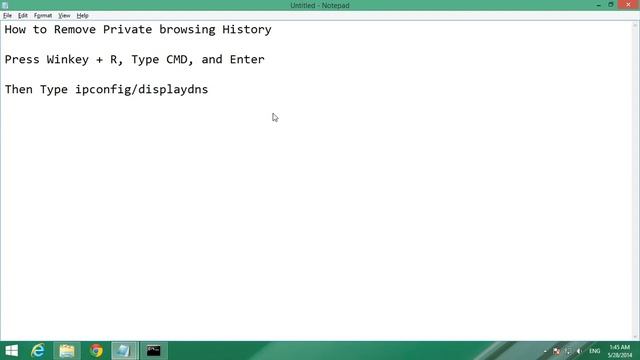Show hidden tray icons arrow

pyautogui.click(x=545, y=351)
